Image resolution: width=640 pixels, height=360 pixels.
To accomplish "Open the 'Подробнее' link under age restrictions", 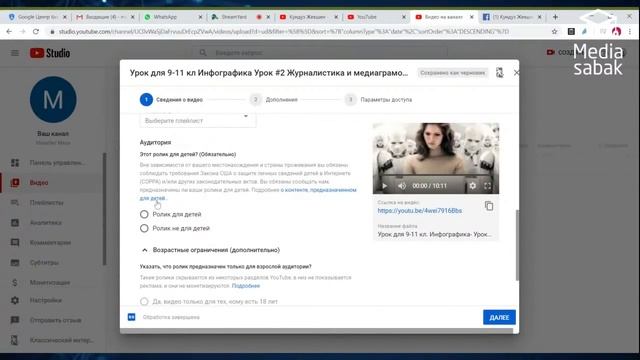I will tap(246, 286).
